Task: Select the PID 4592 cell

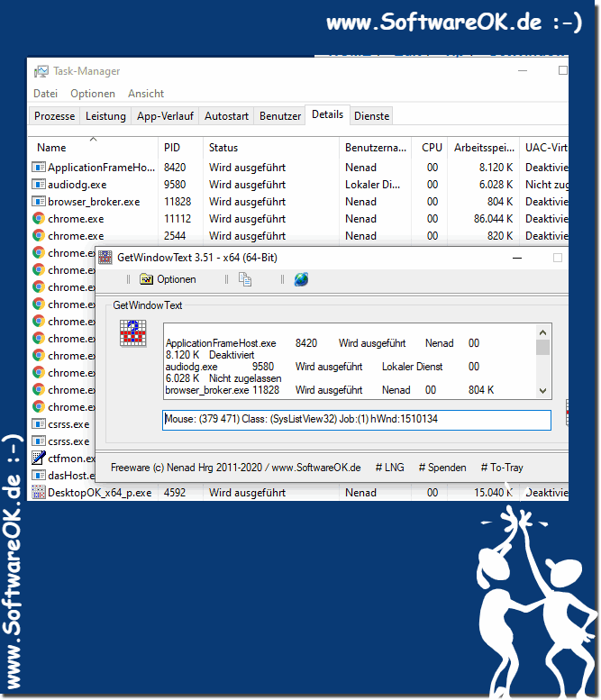Action: (x=175, y=493)
